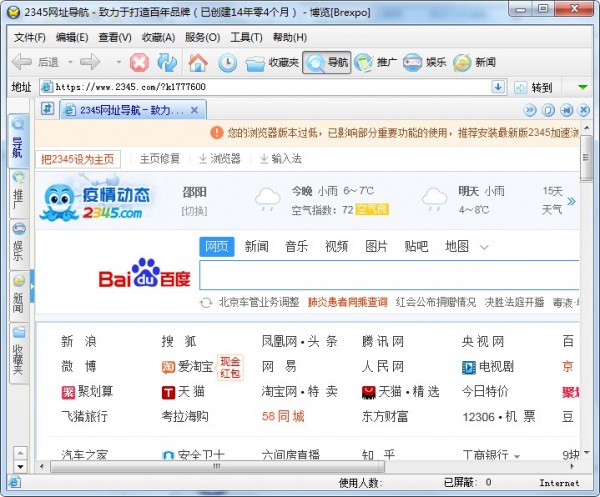Open the 天猫 link with T icon
This screenshot has height=497, width=600.
[x=184, y=392]
